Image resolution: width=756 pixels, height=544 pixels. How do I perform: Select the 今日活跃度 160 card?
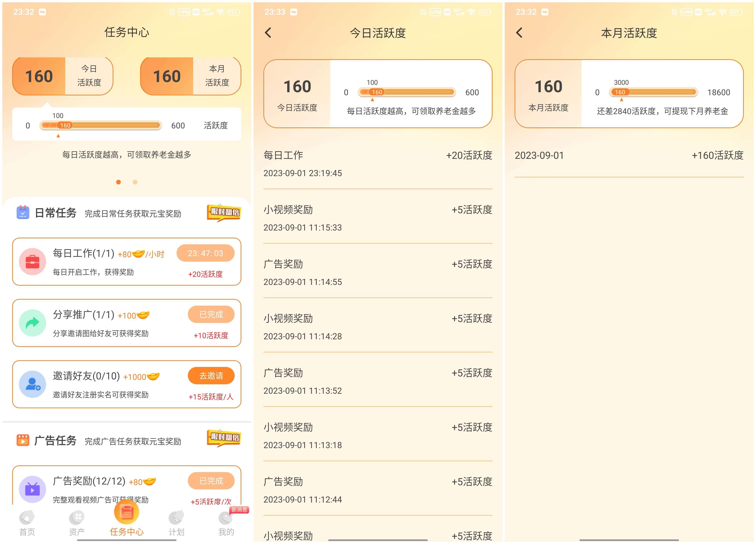pos(63,76)
